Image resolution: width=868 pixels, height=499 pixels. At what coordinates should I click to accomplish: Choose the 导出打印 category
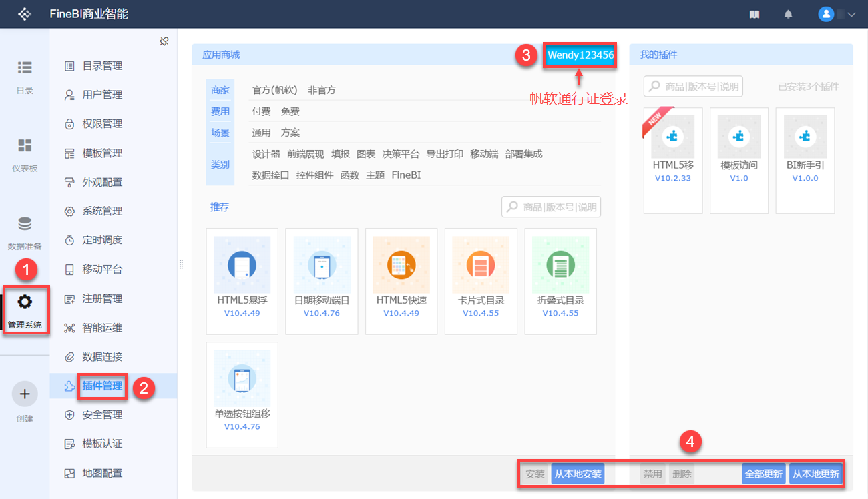coord(445,154)
